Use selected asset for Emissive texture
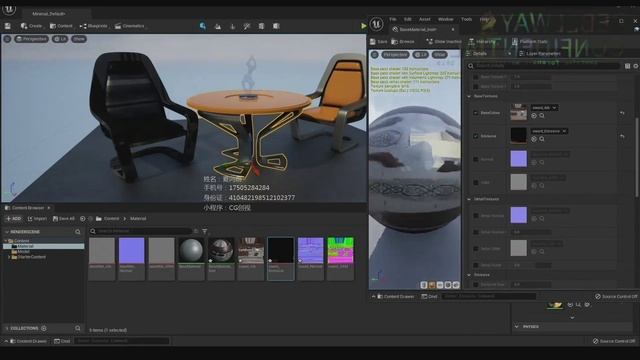This screenshot has width=640, height=360. pyautogui.click(x=534, y=139)
